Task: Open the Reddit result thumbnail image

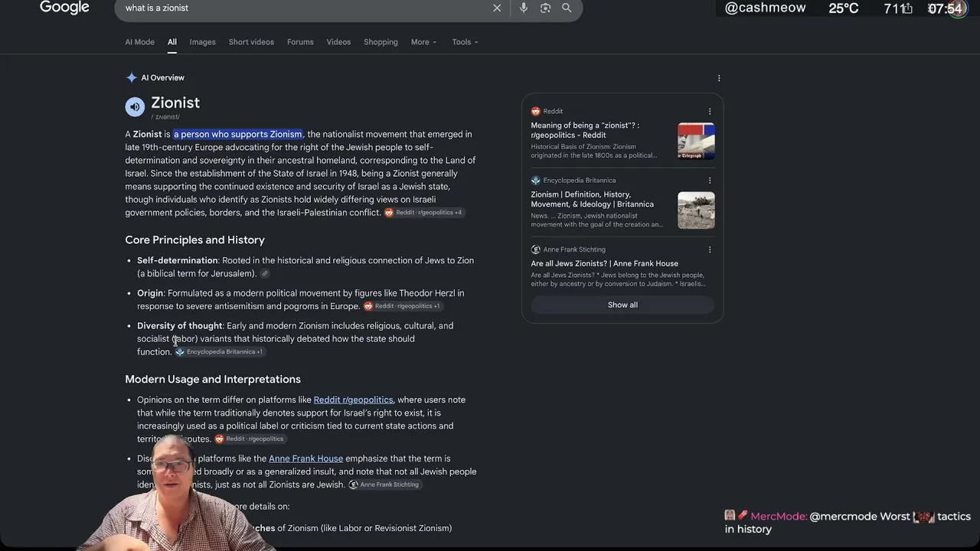Action: (696, 141)
